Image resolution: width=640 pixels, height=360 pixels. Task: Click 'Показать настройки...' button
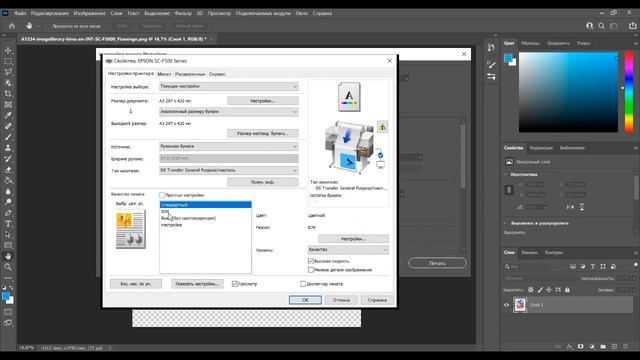coord(197,284)
